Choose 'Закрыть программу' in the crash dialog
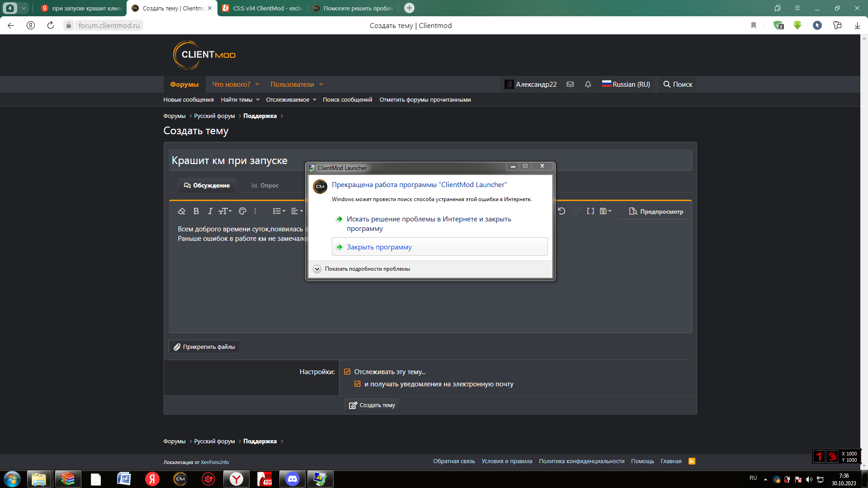Screen dimensions: 868x488 click(439, 247)
